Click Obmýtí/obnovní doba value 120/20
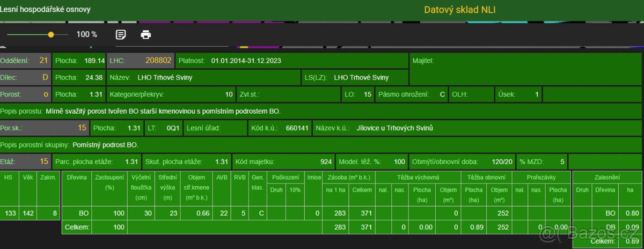This screenshot has width=644, height=249. 502,162
